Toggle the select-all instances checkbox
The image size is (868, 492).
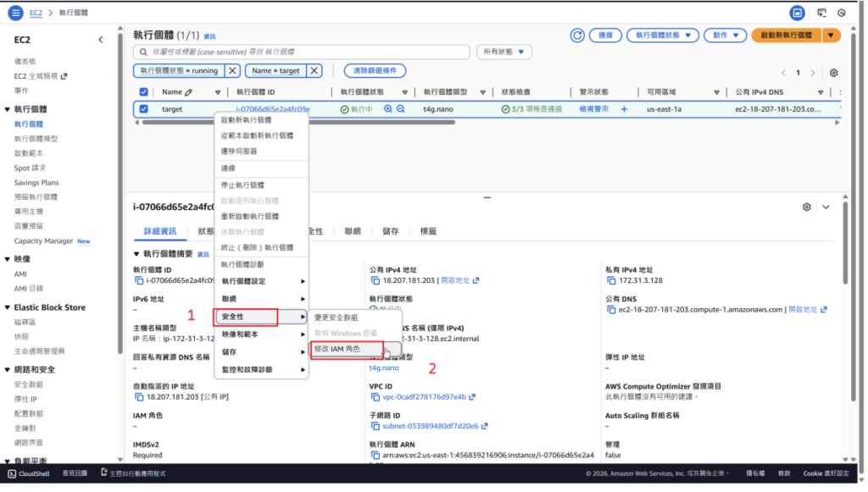pos(143,92)
